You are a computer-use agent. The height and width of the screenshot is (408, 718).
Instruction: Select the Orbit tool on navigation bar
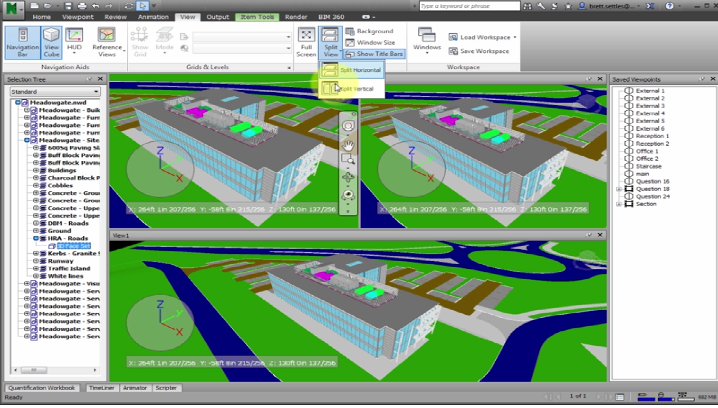(x=348, y=178)
